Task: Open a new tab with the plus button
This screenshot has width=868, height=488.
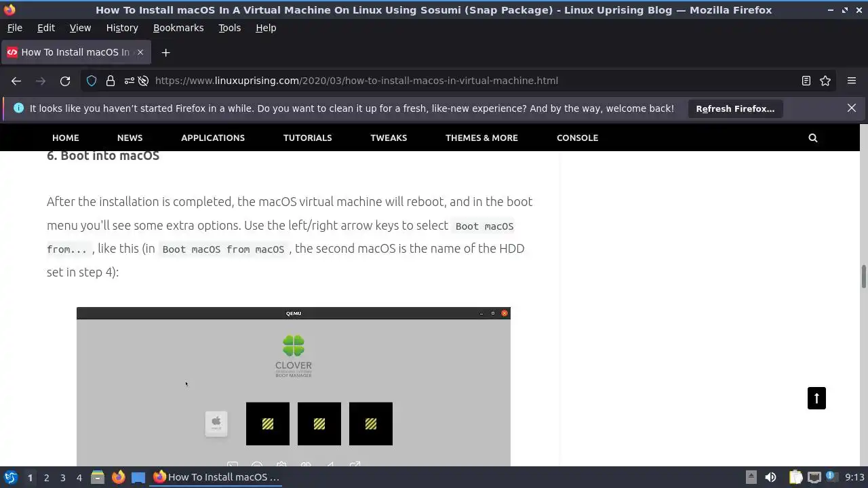Action: [165, 52]
